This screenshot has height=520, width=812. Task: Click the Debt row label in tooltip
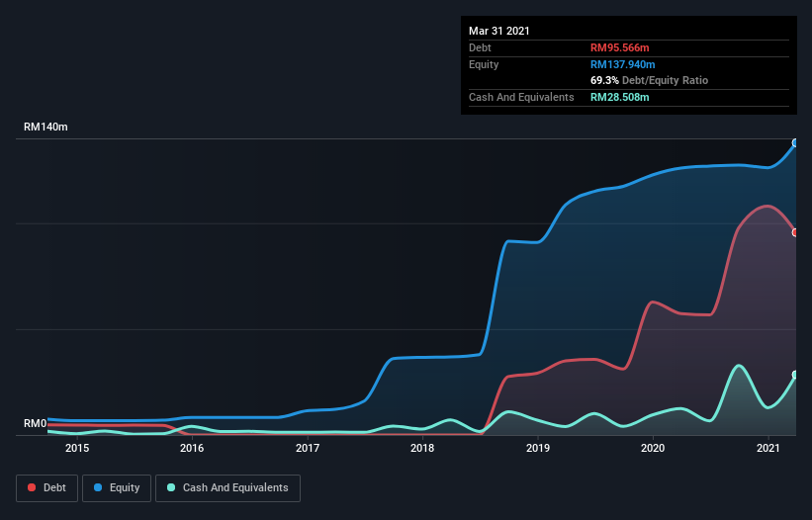(480, 47)
